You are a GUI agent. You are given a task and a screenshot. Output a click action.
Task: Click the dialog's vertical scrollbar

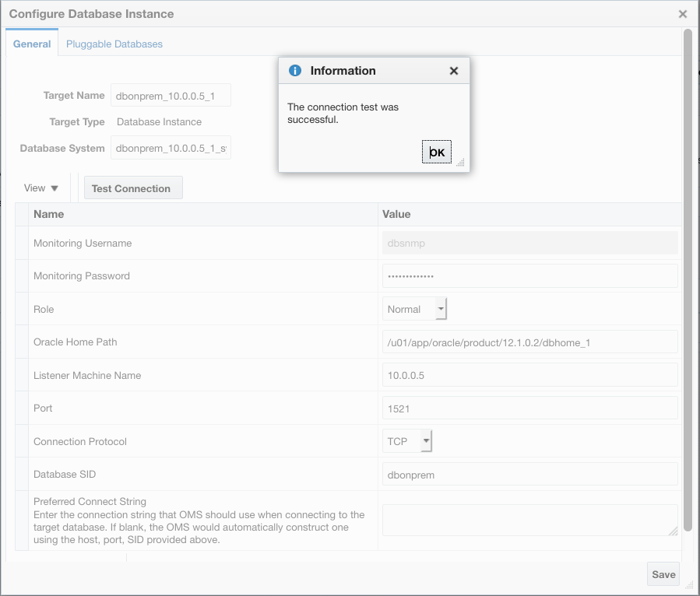(688, 280)
